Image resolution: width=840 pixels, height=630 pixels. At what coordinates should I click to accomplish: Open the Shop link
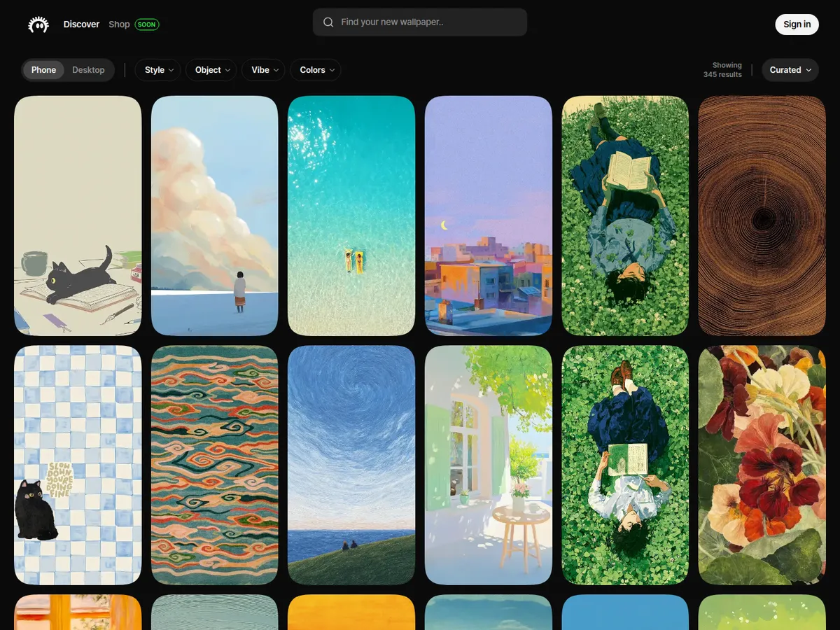tap(119, 24)
